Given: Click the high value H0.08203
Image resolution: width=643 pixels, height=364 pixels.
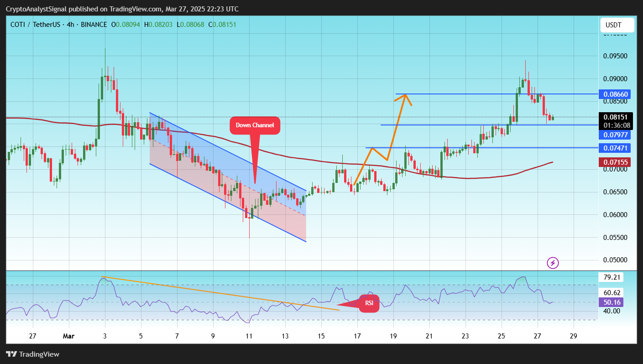Looking at the screenshot, I should point(158,25).
